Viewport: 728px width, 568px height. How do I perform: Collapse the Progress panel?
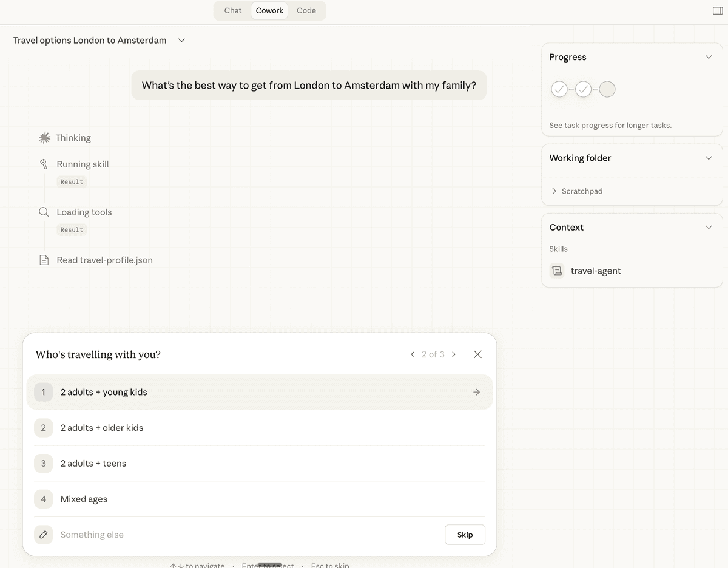[x=709, y=57]
